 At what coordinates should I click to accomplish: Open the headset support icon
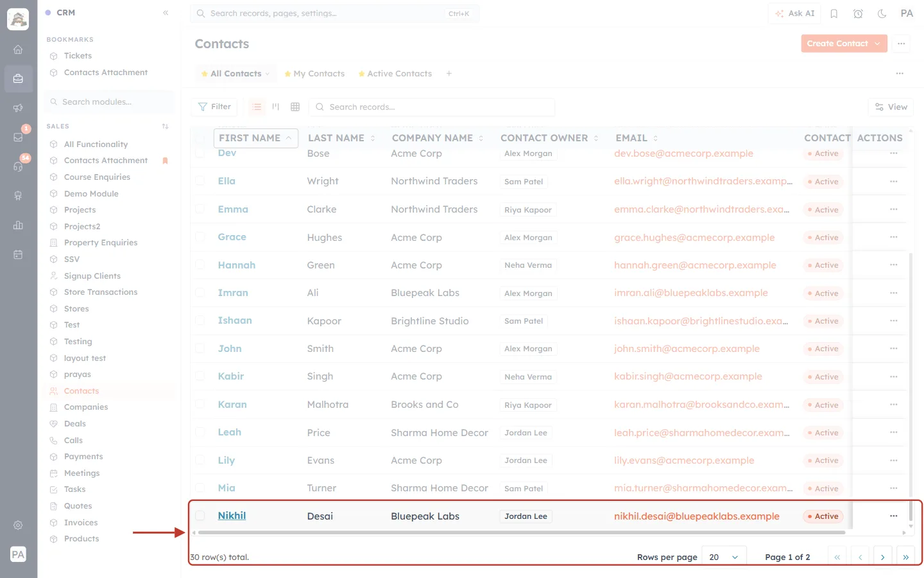click(x=18, y=166)
